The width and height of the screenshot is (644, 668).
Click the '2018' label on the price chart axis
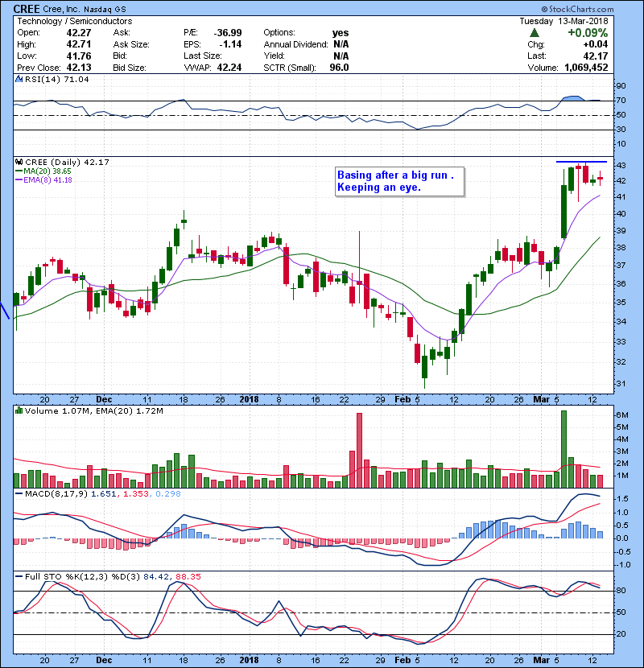pos(249,399)
